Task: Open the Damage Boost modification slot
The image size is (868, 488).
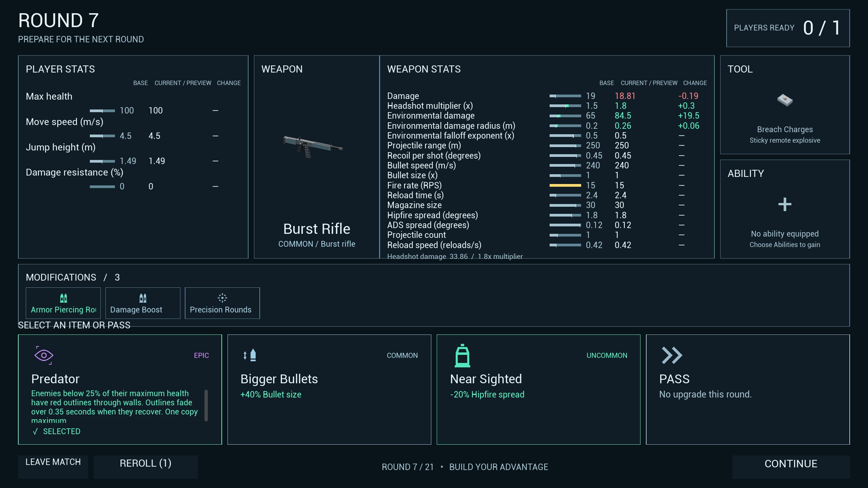Action: pos(143,303)
